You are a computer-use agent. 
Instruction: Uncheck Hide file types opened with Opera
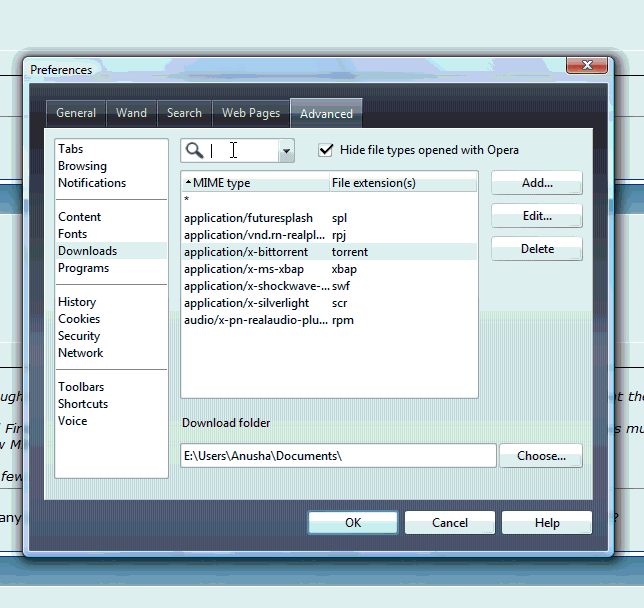click(326, 150)
